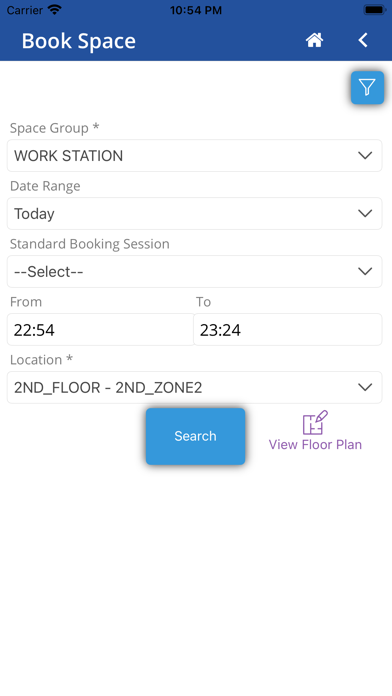Expand the Space Group chevron arrow
The height and width of the screenshot is (696, 392).
[x=365, y=155]
